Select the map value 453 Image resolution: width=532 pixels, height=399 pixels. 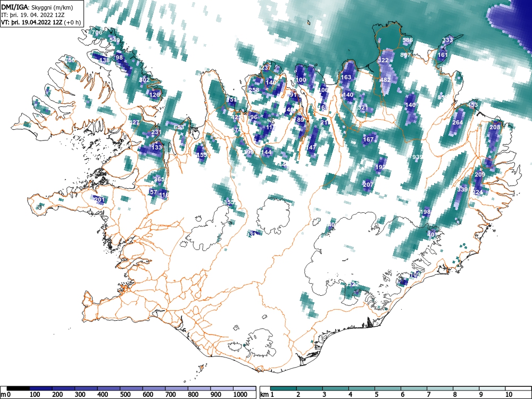472,105
